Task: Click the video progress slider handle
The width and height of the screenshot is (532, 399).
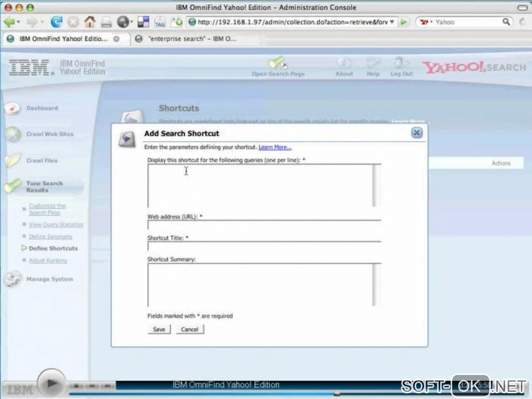Action: 337,394
